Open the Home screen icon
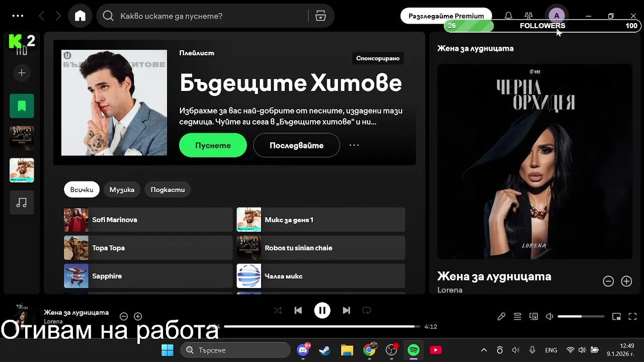 [80, 16]
